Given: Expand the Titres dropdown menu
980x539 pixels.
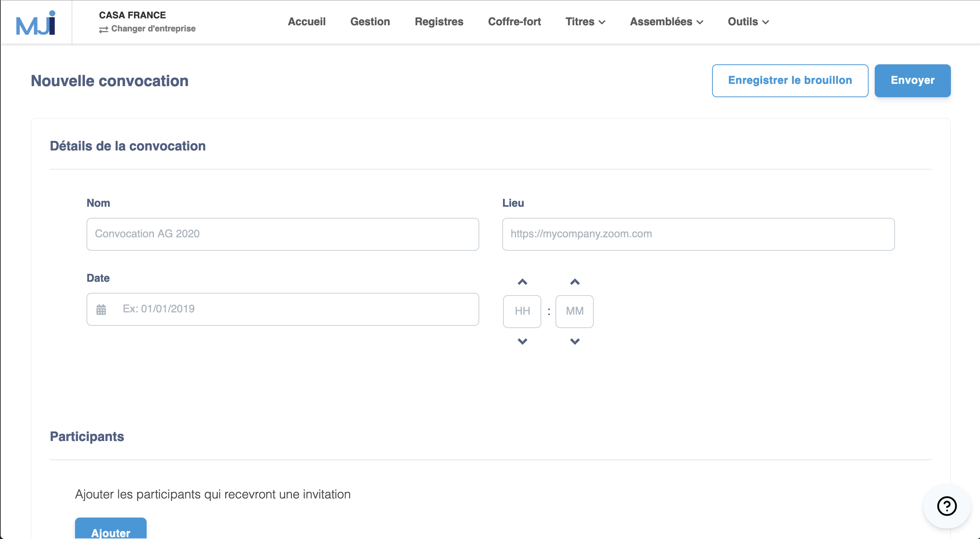Looking at the screenshot, I should point(585,22).
